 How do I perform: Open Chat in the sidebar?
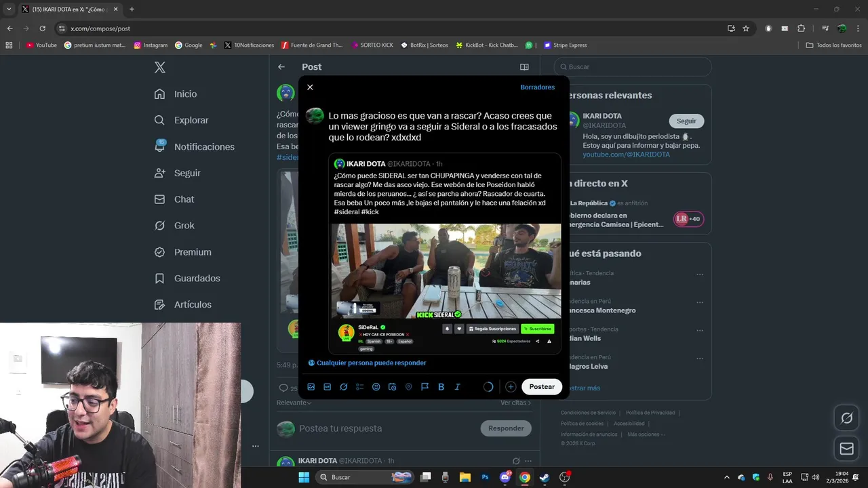pyautogui.click(x=174, y=200)
